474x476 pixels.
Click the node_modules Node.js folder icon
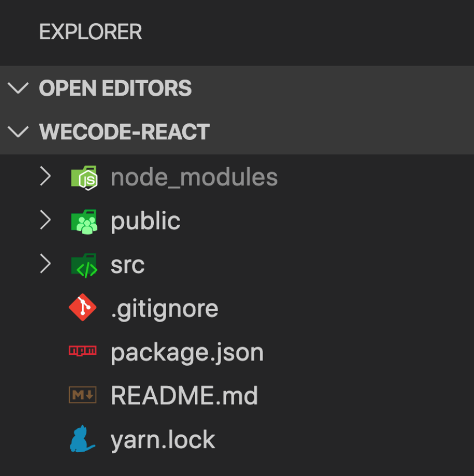tap(84, 178)
